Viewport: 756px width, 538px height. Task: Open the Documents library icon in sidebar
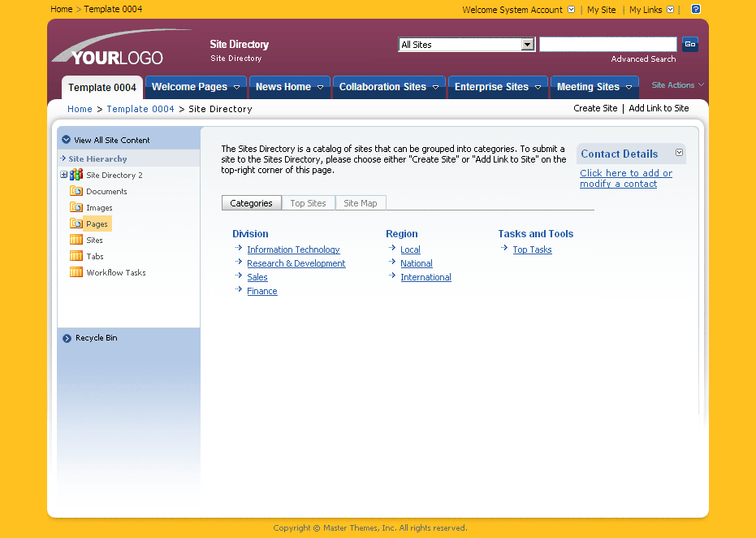(x=76, y=191)
